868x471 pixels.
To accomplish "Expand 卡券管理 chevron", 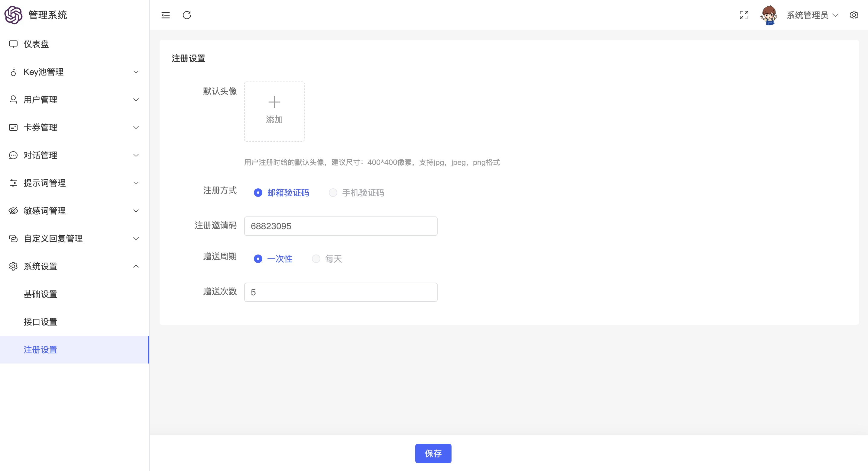I will click(136, 127).
